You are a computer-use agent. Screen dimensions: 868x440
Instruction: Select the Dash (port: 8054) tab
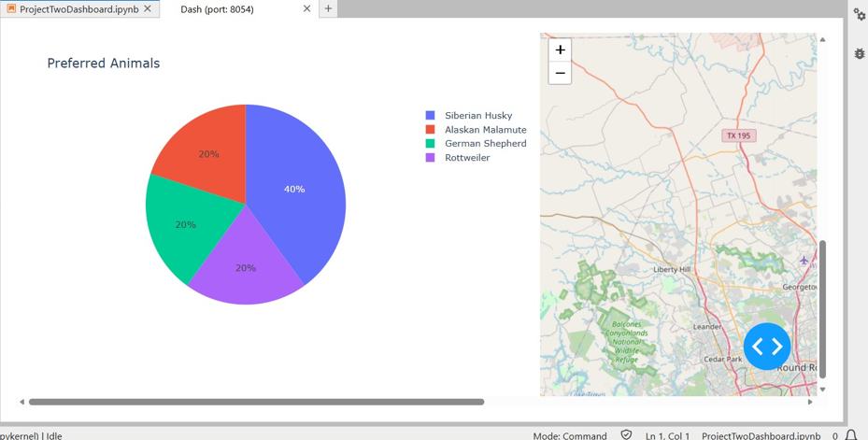click(x=217, y=9)
